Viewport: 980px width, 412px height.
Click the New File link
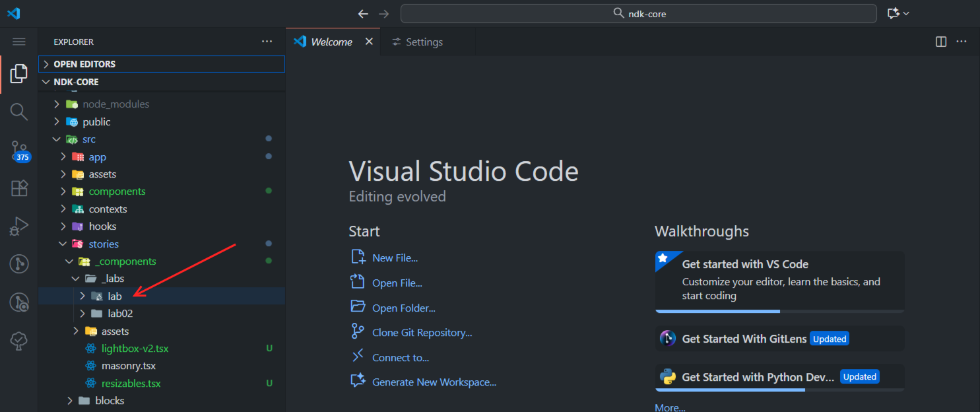coord(395,258)
